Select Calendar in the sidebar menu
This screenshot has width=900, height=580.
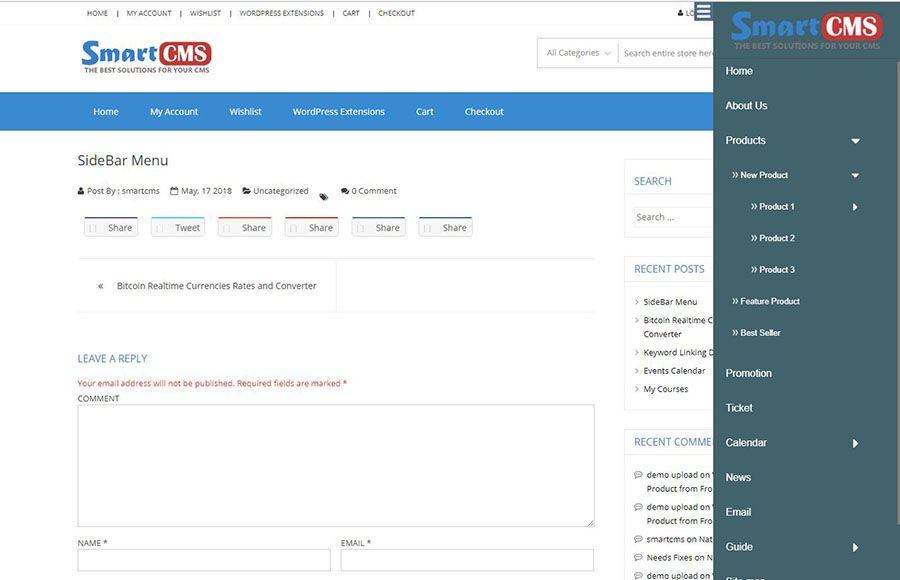point(746,443)
